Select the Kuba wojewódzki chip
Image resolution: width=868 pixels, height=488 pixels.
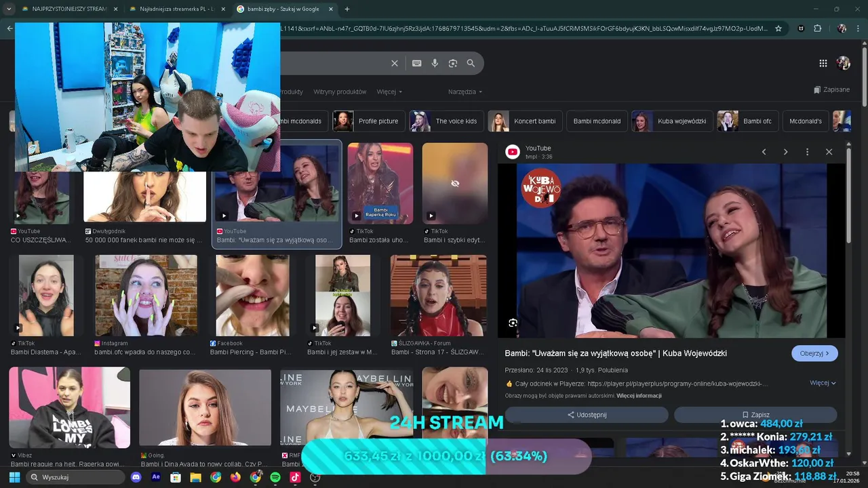pos(672,121)
